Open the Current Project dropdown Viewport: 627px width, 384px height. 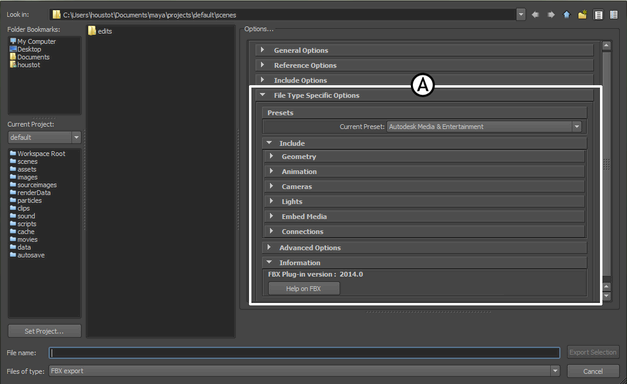click(76, 137)
